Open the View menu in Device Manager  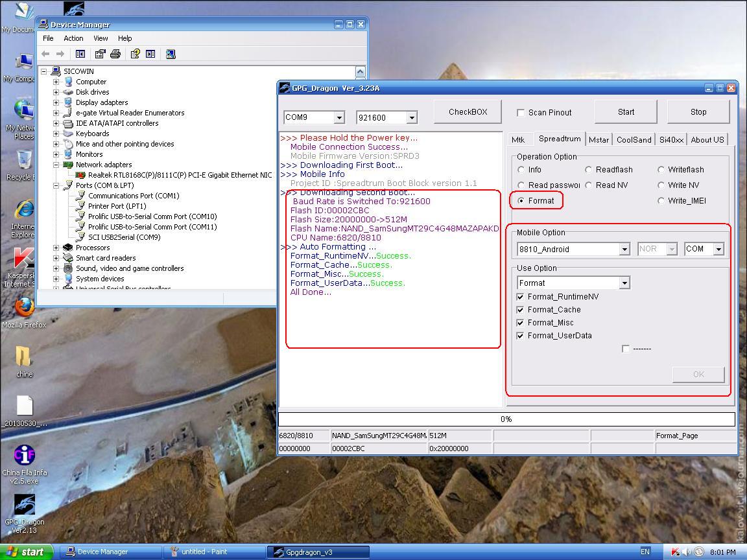[x=101, y=39]
